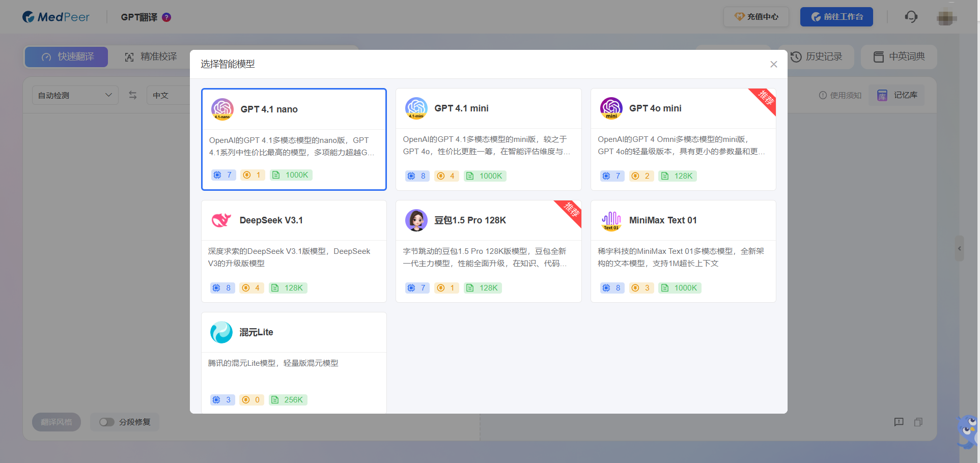Open the user avatar menu
This screenshot has height=463, width=980.
(946, 17)
